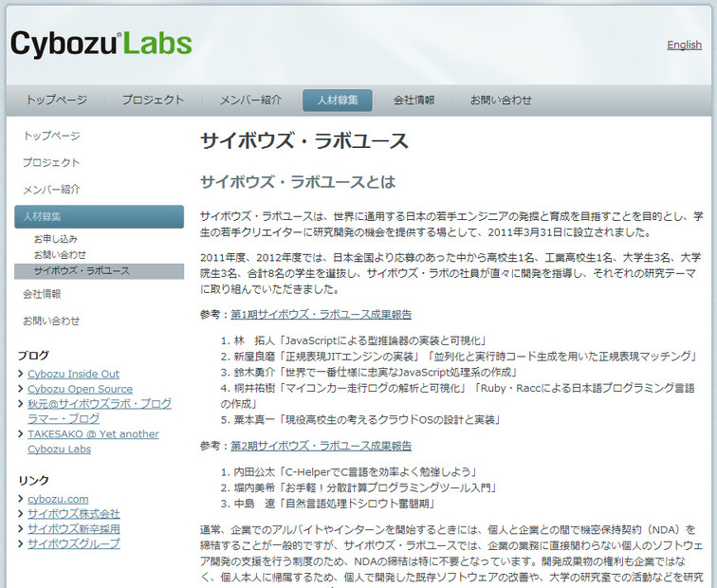Click list item 粟本真一 クラウドOS
The height and width of the screenshot is (588, 717).
pos(360,420)
